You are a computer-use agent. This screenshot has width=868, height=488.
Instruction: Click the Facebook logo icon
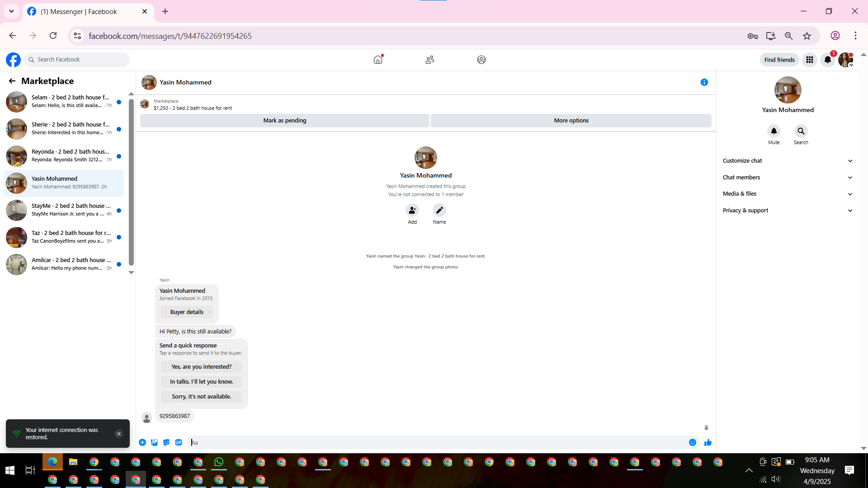(13, 60)
